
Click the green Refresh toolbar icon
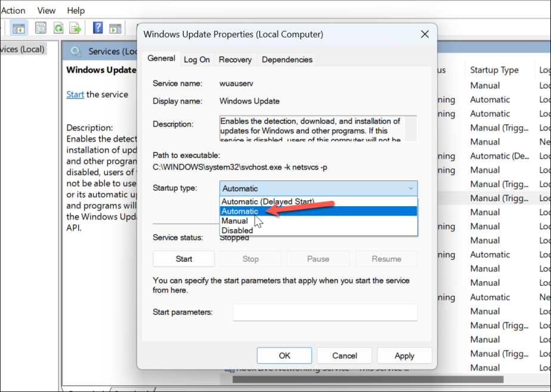(58, 28)
